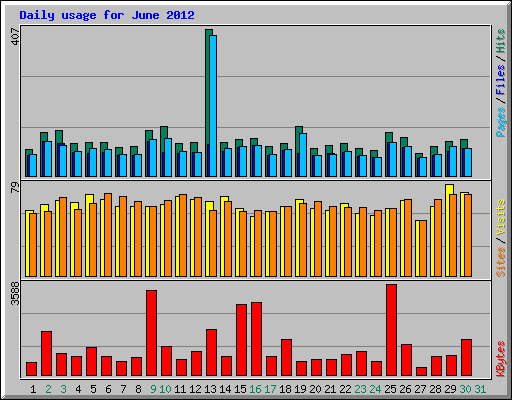512x400 pixels.
Task: Click green day label 16 on the x-axis
Action: [255, 389]
